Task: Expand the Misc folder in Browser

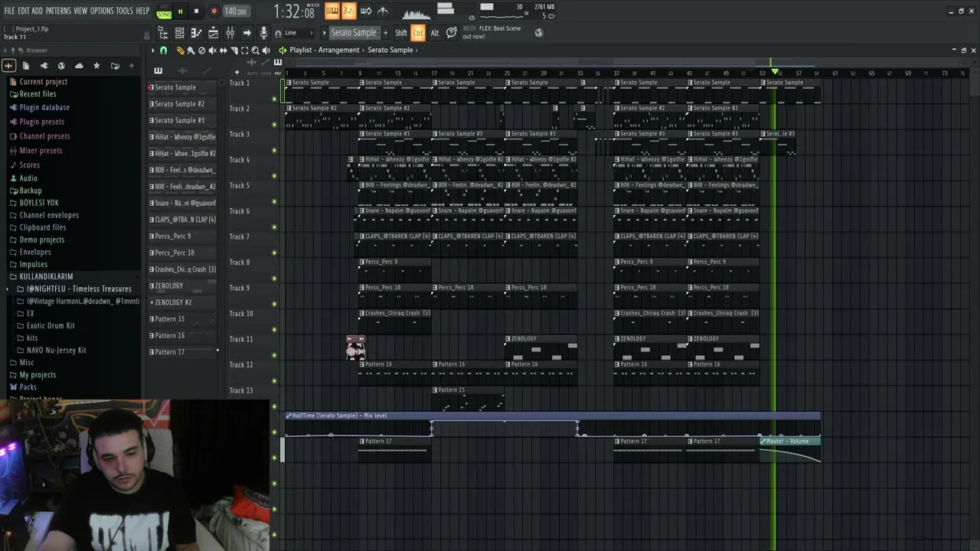Action: coord(27,363)
